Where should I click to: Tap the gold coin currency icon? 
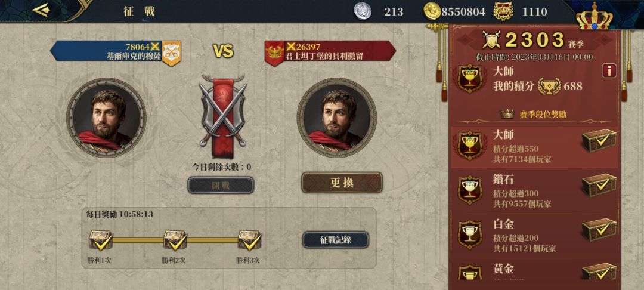click(x=432, y=11)
